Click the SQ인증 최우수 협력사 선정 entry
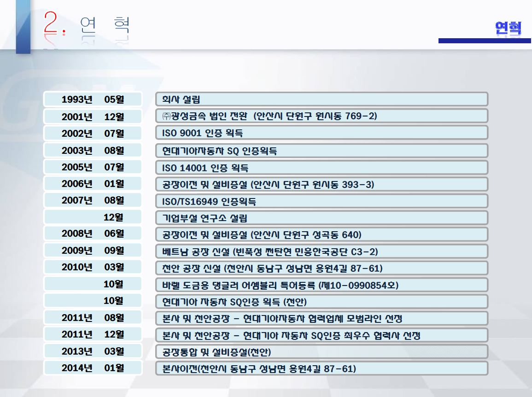The height and width of the screenshot is (397, 532). 322,335
